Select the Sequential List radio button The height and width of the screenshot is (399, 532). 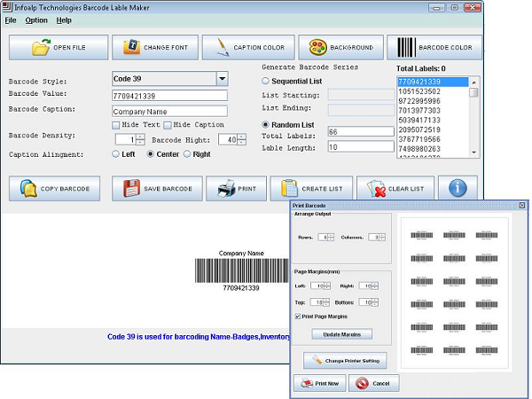coord(266,81)
